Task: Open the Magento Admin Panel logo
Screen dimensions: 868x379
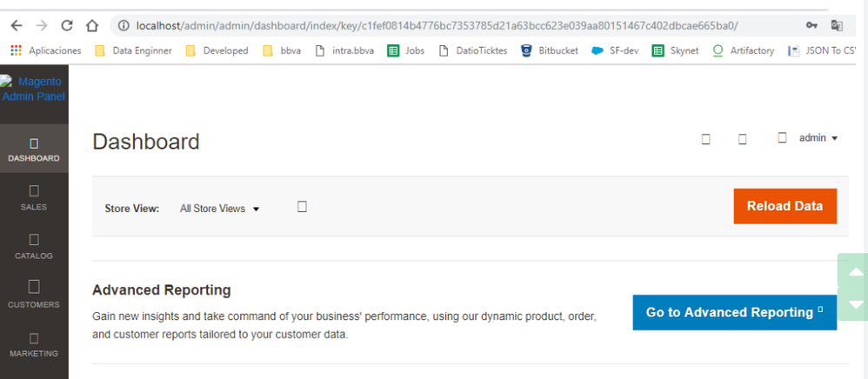Action: (34, 89)
